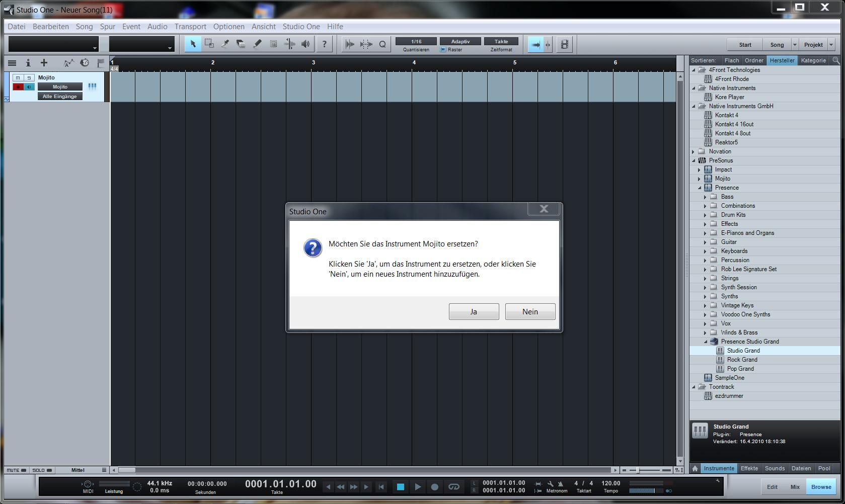Toggle the metronome click icon
845x504 pixels.
(561, 484)
